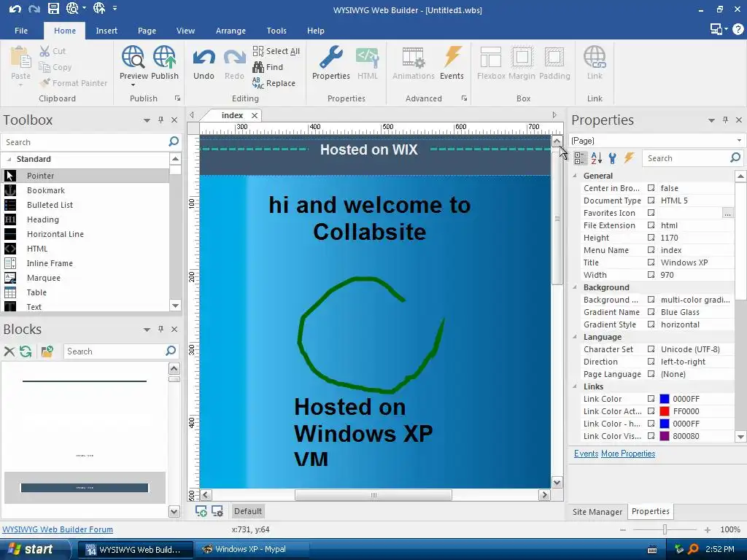Collapse the Standard toolbox category
This screenshot has height=560, width=747.
9,159
